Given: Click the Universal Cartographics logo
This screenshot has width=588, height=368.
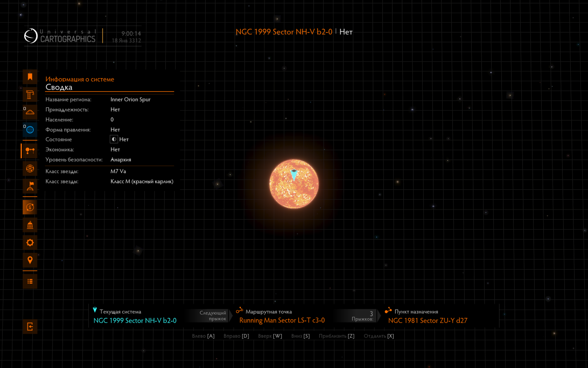Looking at the screenshot, I should click(60, 36).
